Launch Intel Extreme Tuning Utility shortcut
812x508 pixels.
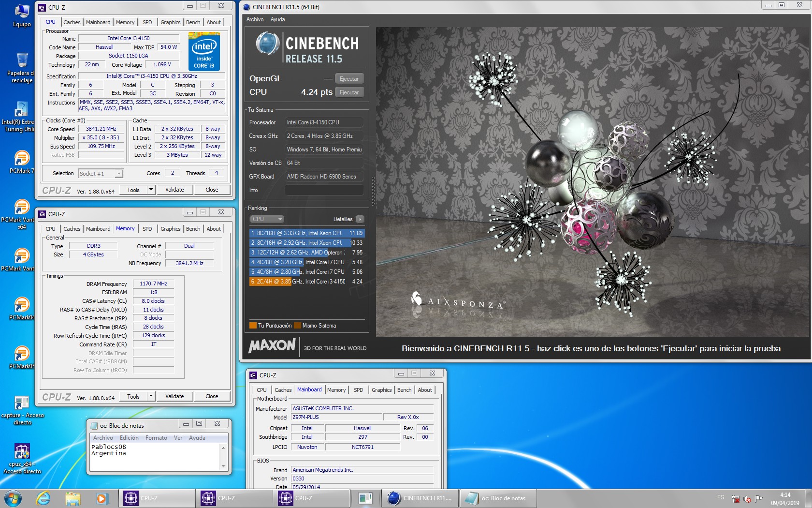coord(19,116)
